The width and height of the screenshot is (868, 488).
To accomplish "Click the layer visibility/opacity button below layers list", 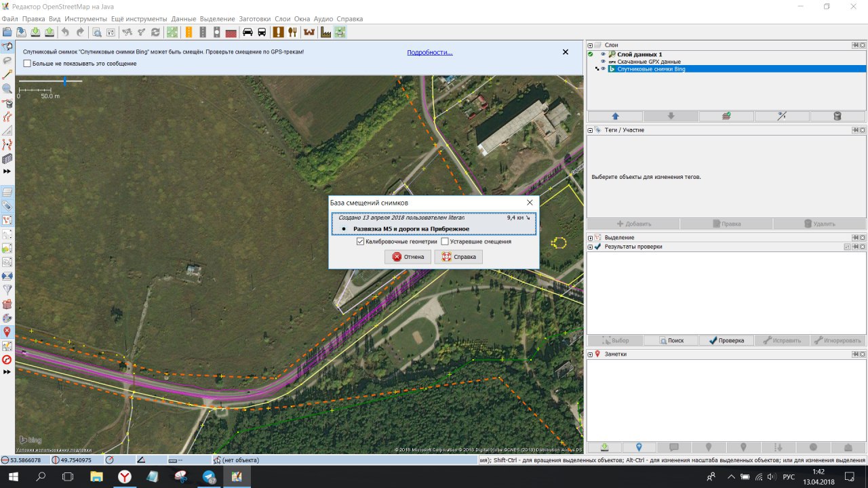I will (782, 116).
